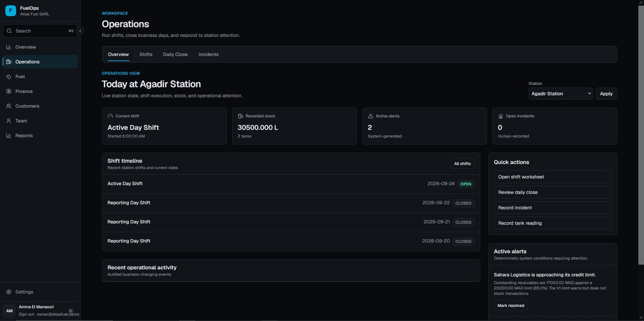Viewport: 644px width, 321px height.
Task: Click the Recorded stock pump icon
Action: [240, 116]
